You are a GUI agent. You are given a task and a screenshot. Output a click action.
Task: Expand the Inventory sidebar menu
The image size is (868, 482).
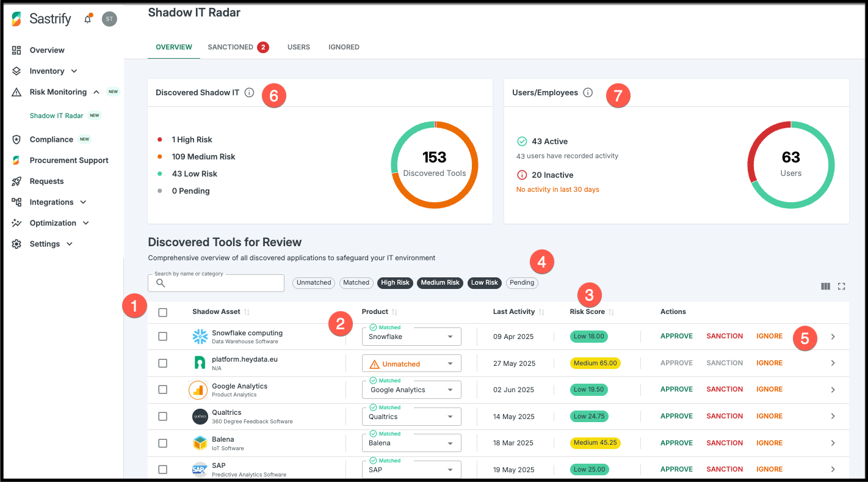[74, 71]
